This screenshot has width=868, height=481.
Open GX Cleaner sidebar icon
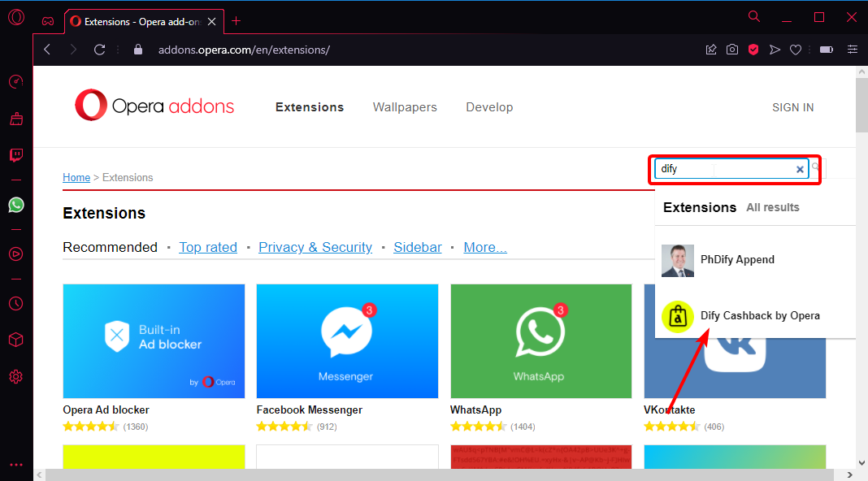tap(16, 119)
